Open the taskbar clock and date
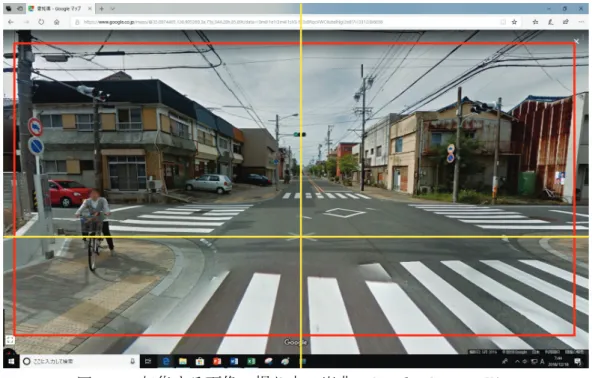The width and height of the screenshot is (592, 378). pyautogui.click(x=558, y=361)
